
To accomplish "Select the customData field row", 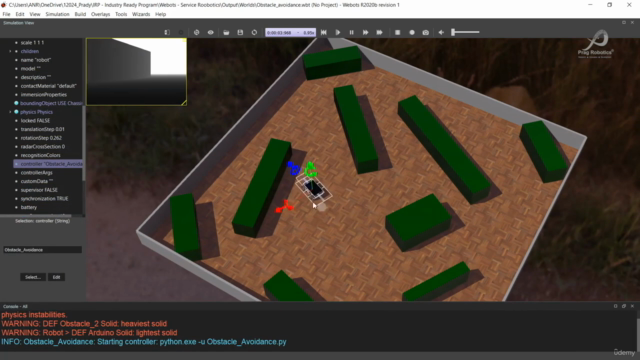I will 36,181.
